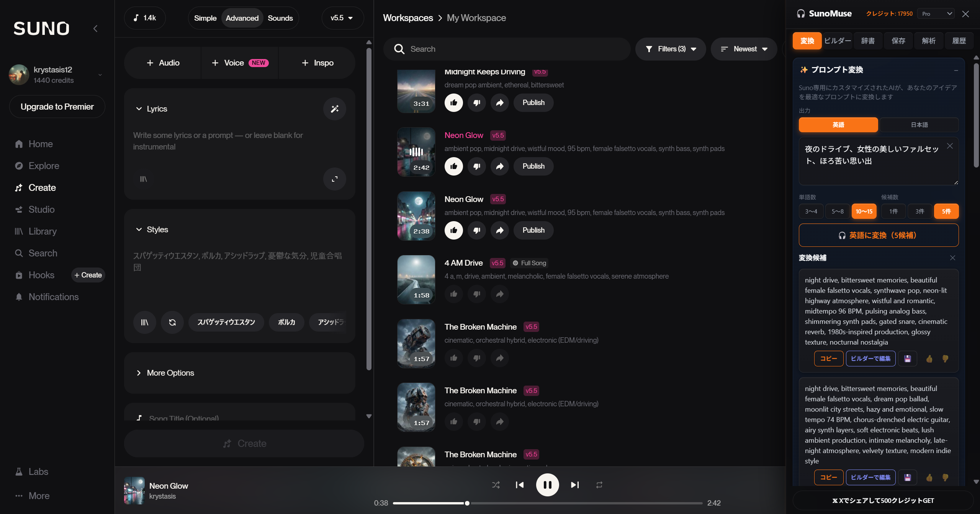The image size is (980, 514).
Task: Save the first conversion candidate with floppy icon
Action: [908, 359]
